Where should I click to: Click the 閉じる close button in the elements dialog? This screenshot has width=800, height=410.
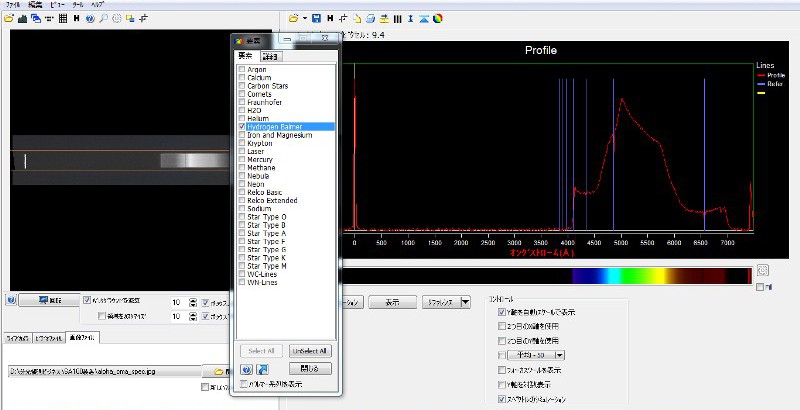click(309, 369)
